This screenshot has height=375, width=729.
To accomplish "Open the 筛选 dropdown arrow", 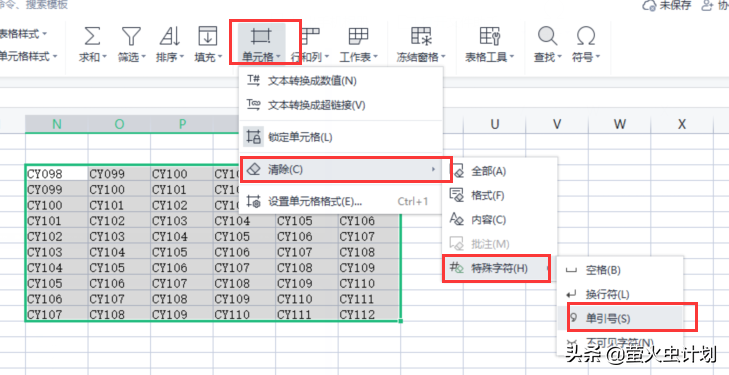I will [144, 57].
